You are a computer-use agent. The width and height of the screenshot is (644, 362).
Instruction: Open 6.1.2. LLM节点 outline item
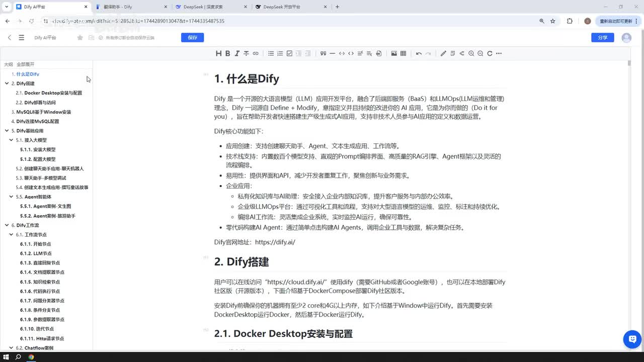36,253
